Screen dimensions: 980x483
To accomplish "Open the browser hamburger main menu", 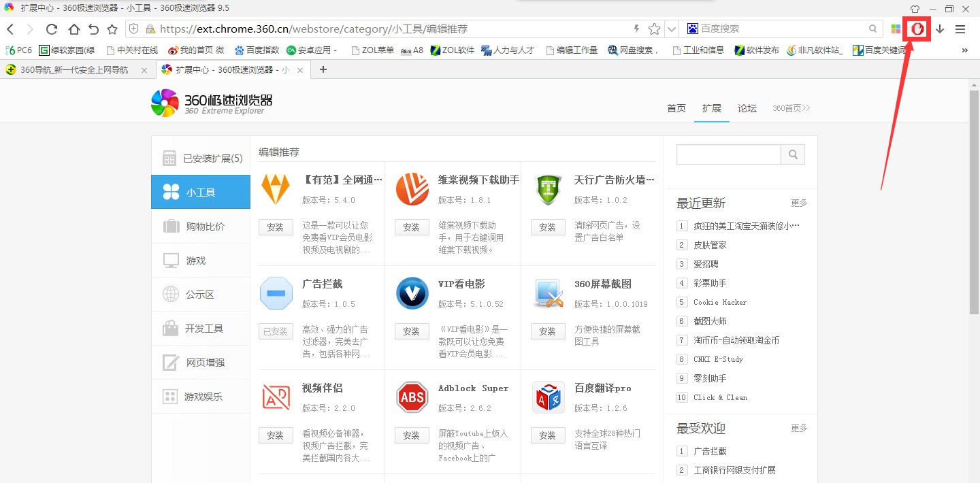I will pos(960,29).
